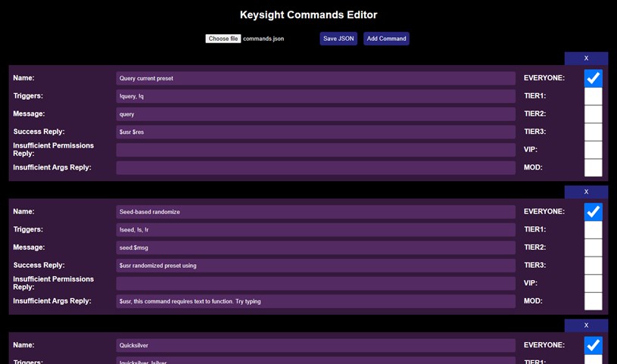The height and width of the screenshot is (364, 617).
Task: Remove the Quicksilver command via X
Action: pyautogui.click(x=586, y=325)
